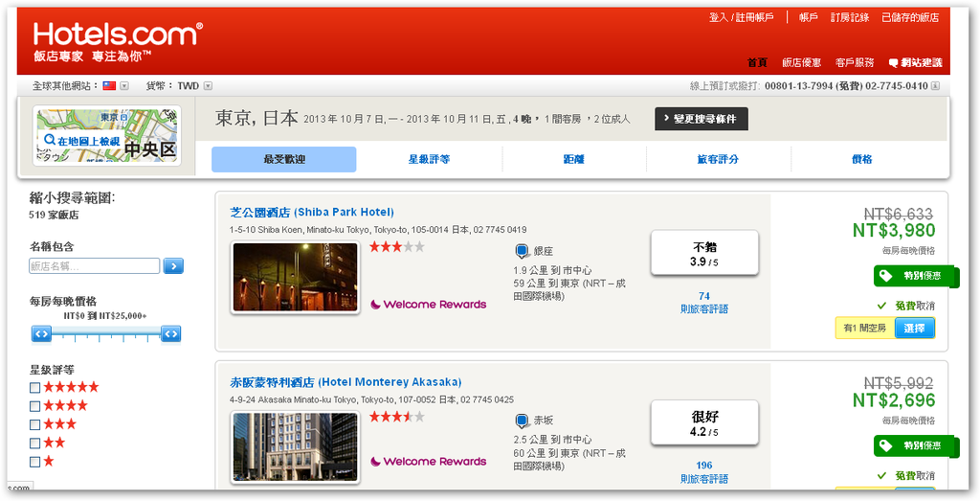Screen dimensions: 980x501
Task: Open 客戶服務 customer service menu
Action: point(855,62)
